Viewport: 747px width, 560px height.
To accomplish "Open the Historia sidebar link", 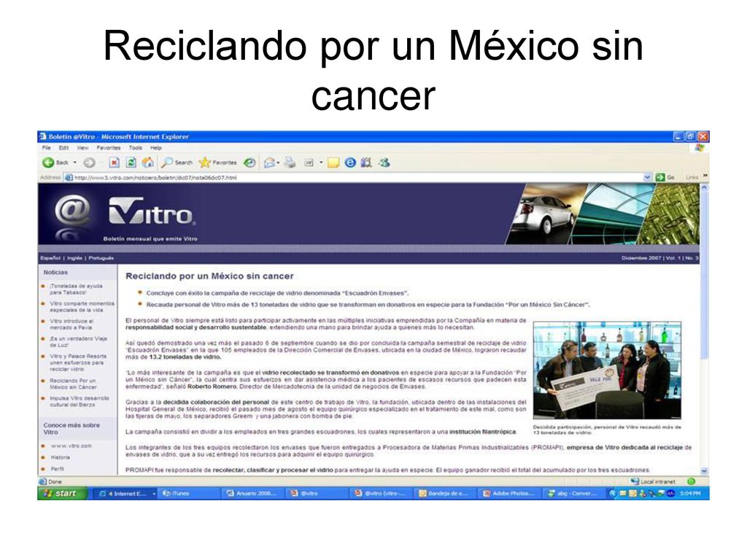I will [x=61, y=458].
